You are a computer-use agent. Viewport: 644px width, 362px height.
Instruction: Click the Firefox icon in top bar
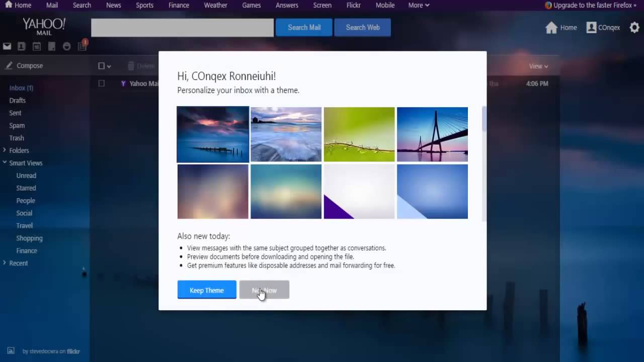(548, 5)
